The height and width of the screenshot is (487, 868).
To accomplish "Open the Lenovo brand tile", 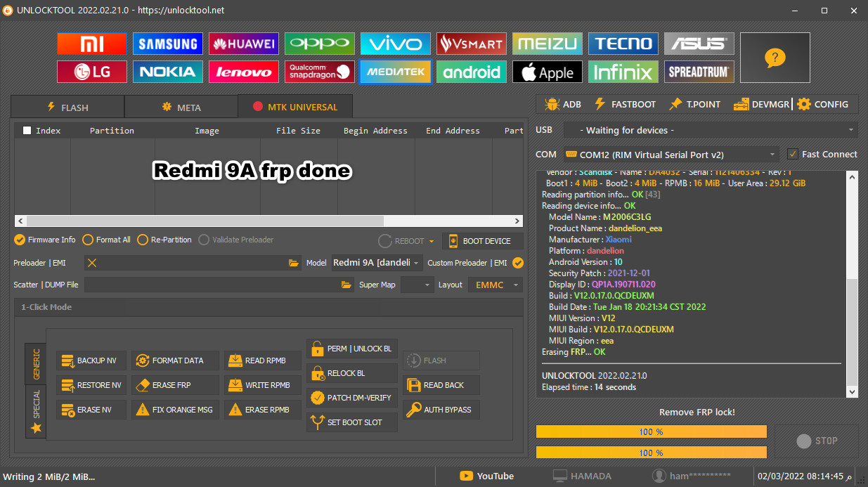I will pos(244,72).
